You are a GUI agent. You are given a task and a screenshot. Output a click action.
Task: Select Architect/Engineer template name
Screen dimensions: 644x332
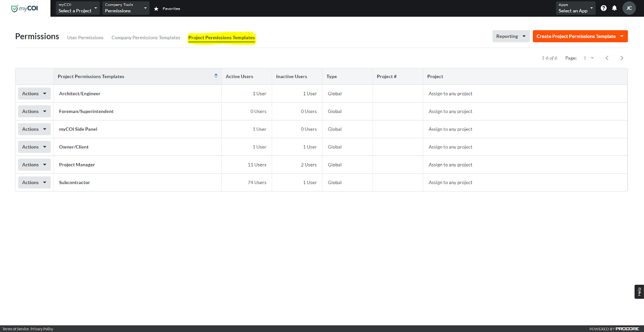[x=80, y=94]
